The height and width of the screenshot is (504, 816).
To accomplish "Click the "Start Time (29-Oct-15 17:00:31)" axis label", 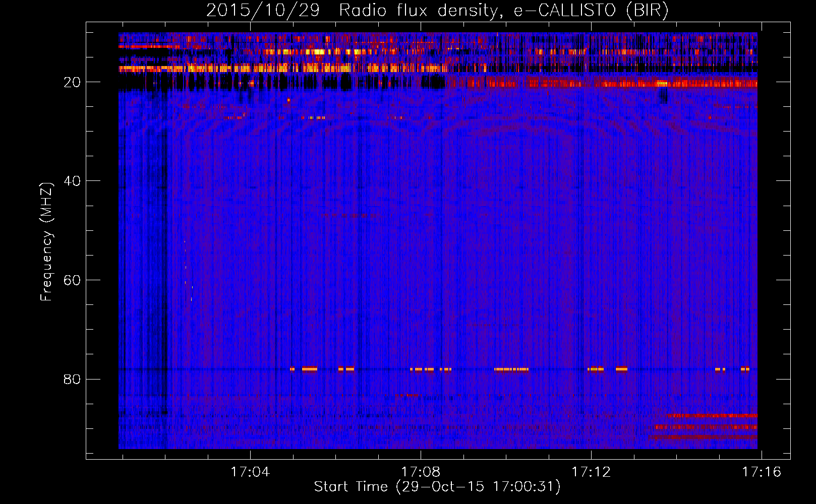I will click(437, 487).
